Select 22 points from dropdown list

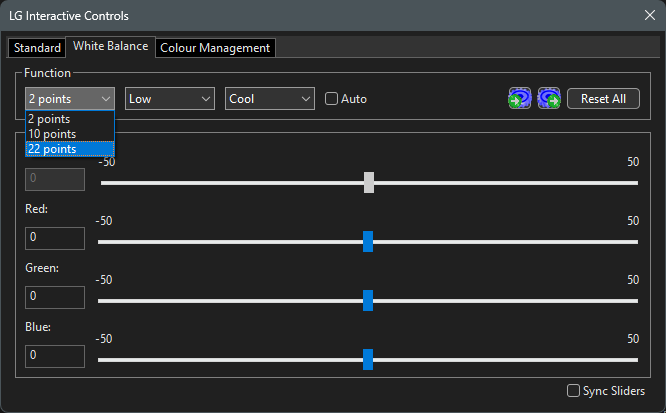tap(70, 149)
